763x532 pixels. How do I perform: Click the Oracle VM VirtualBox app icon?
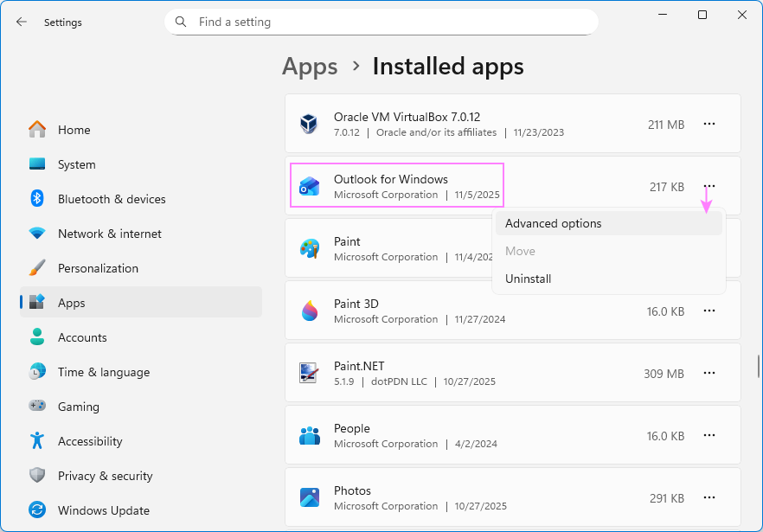pyautogui.click(x=309, y=123)
